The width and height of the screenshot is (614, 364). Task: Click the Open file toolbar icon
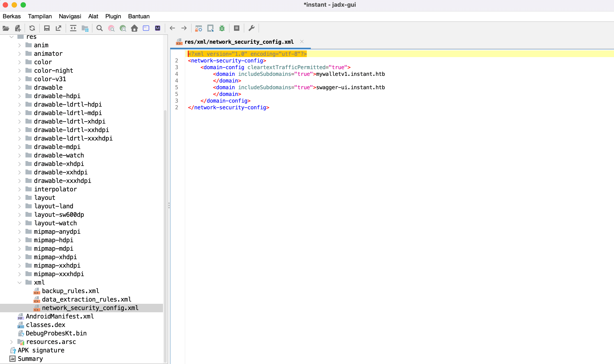click(6, 28)
